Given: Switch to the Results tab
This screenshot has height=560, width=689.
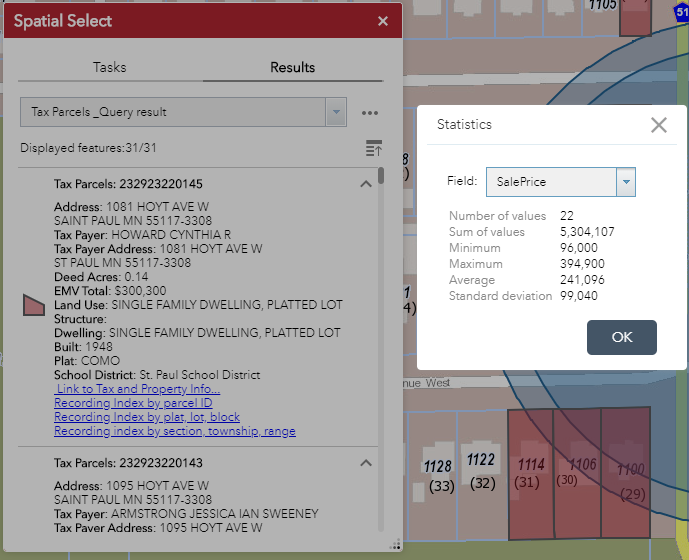Looking at the screenshot, I should point(292,67).
